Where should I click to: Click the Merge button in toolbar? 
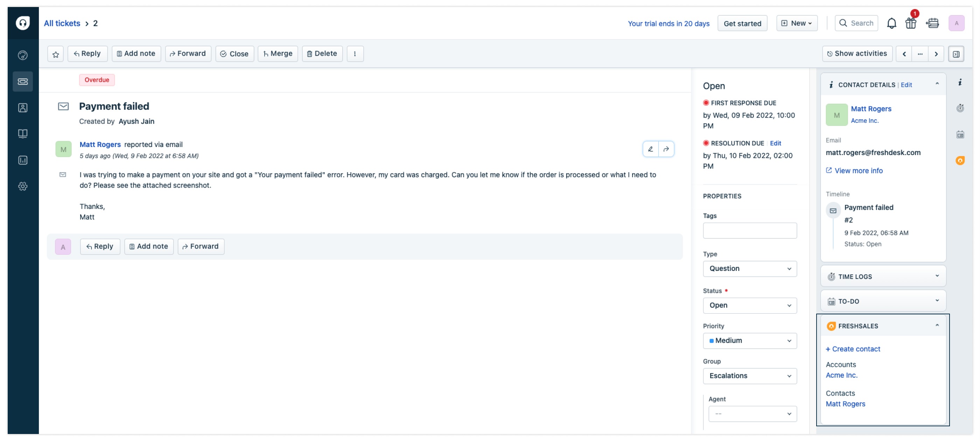(x=278, y=54)
